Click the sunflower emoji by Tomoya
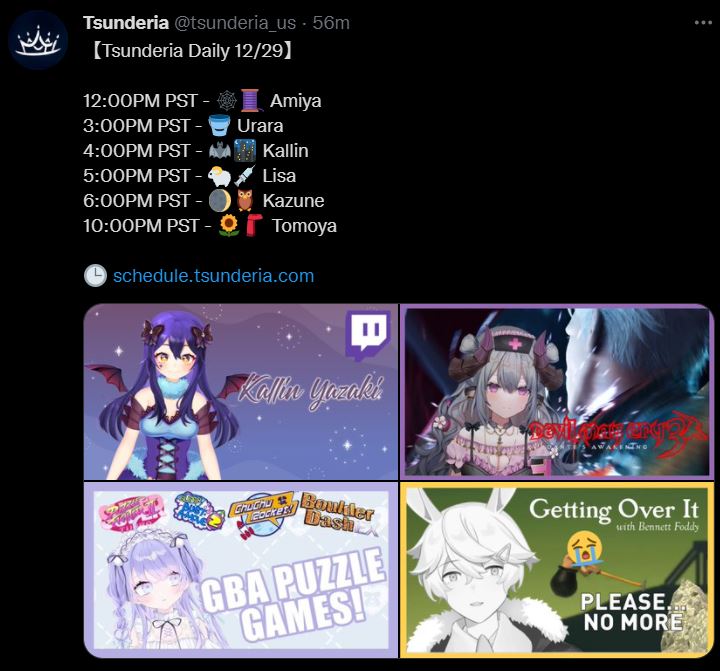The width and height of the screenshot is (720, 671). point(229,226)
